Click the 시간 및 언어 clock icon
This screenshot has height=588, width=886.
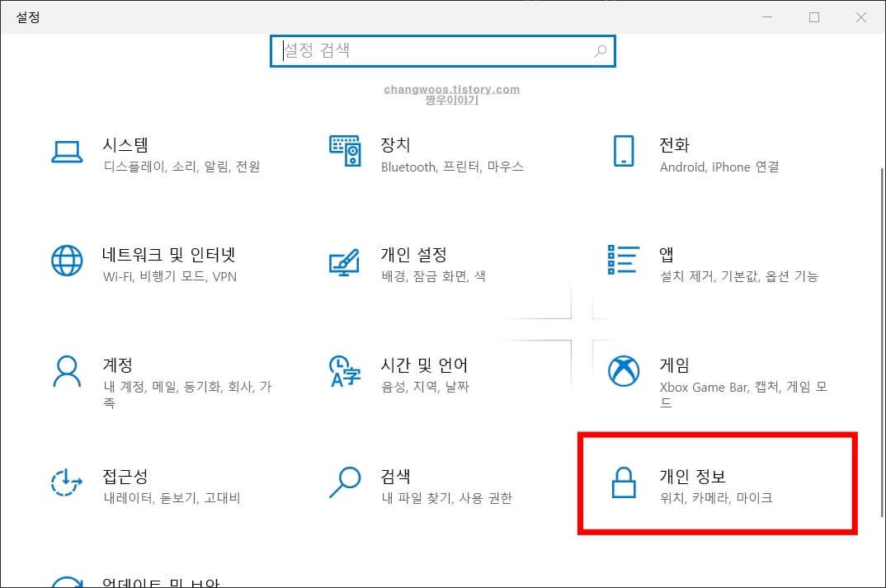pos(345,373)
